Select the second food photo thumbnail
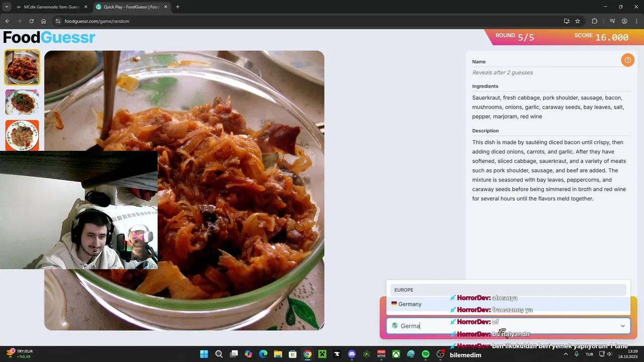644x362 pixels. point(22,102)
